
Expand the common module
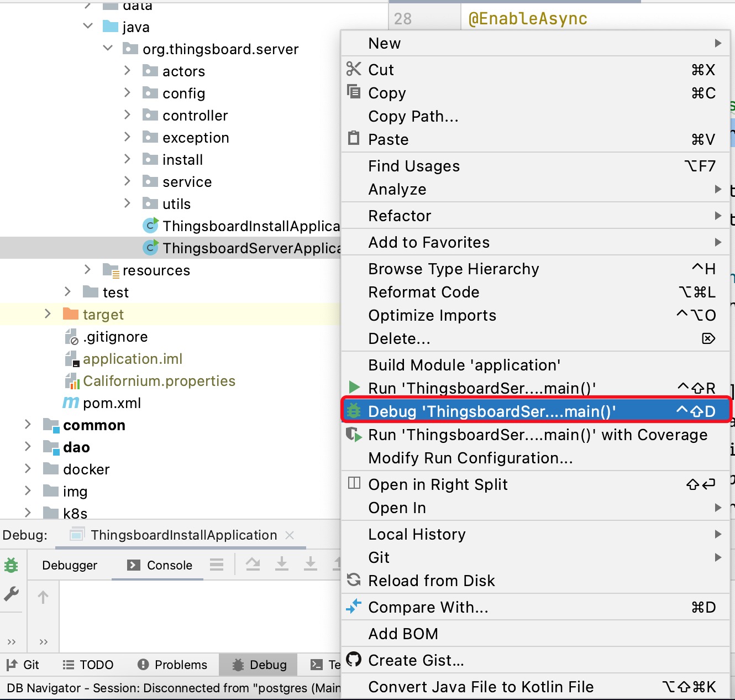point(28,424)
